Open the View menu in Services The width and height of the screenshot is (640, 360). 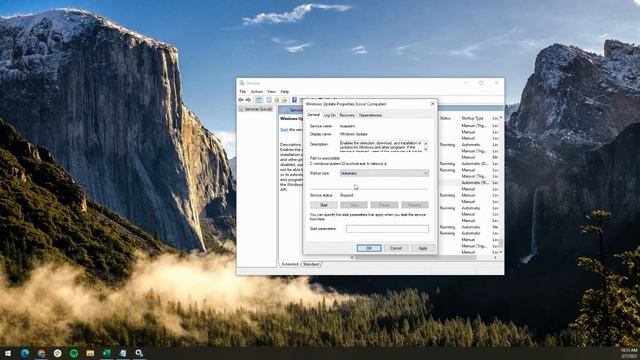[271, 91]
